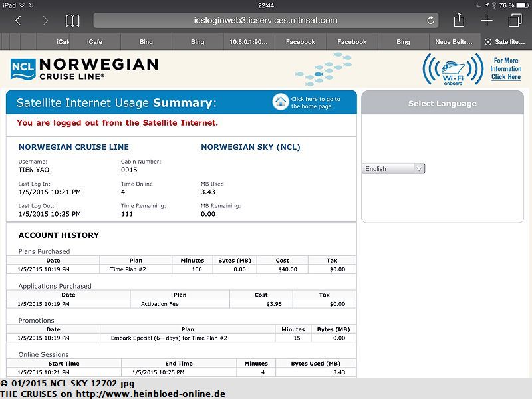Click the 'Click here to go to the home page' link
The width and height of the screenshot is (532, 399).
click(x=315, y=103)
